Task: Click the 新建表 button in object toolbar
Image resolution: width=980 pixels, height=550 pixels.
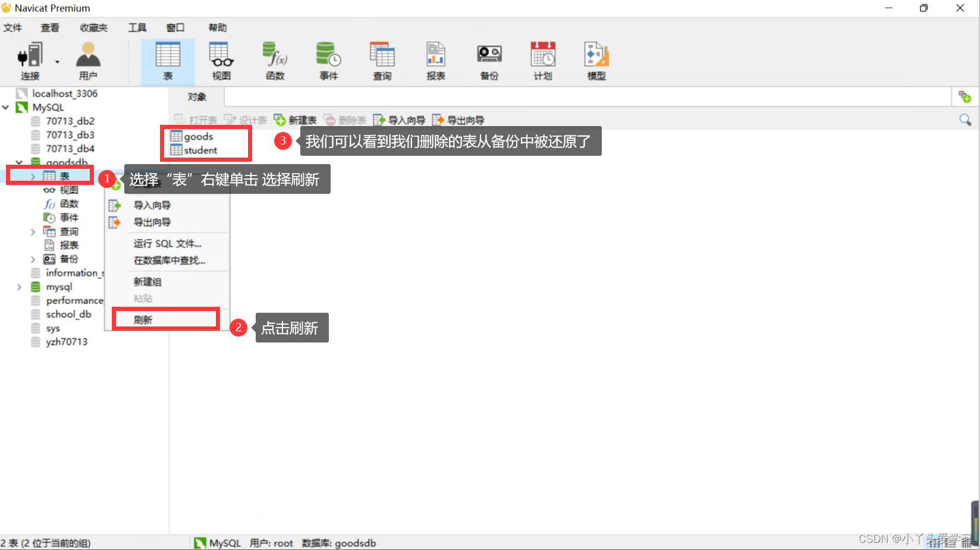Action: click(x=295, y=120)
